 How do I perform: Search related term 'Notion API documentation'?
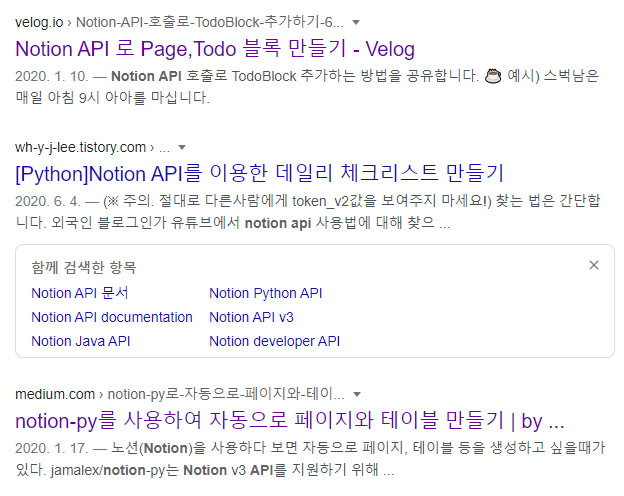pyautogui.click(x=112, y=317)
